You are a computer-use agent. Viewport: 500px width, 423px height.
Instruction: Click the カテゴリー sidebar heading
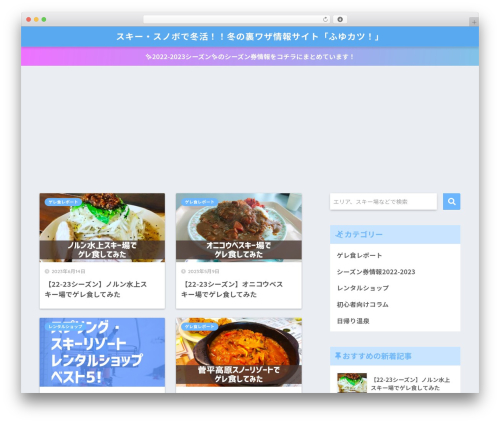pos(395,234)
